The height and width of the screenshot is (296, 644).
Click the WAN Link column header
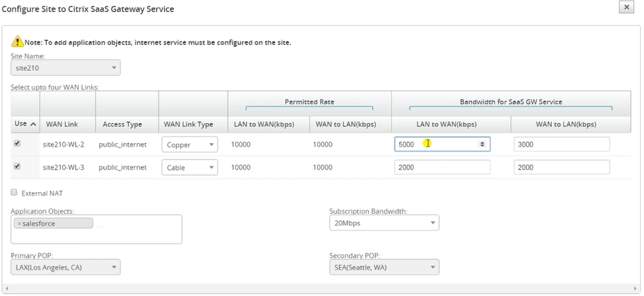point(62,124)
